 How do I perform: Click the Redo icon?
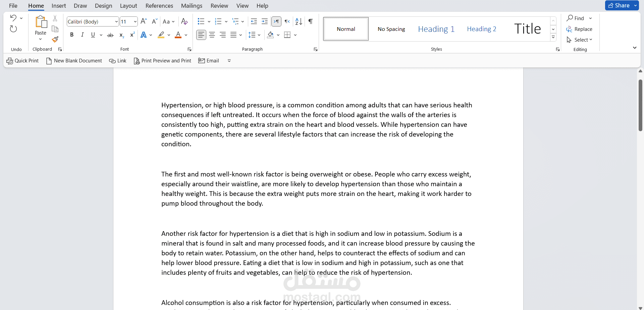tap(13, 29)
